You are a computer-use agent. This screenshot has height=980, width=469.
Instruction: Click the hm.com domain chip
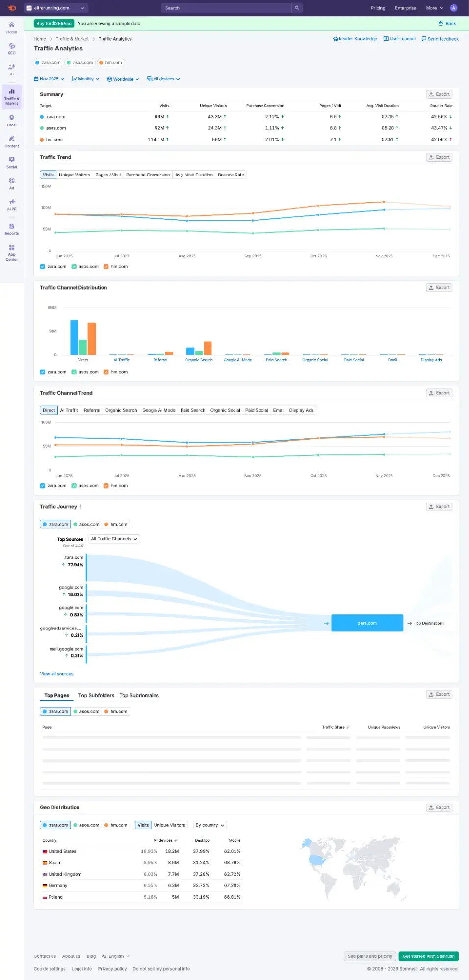tap(110, 63)
